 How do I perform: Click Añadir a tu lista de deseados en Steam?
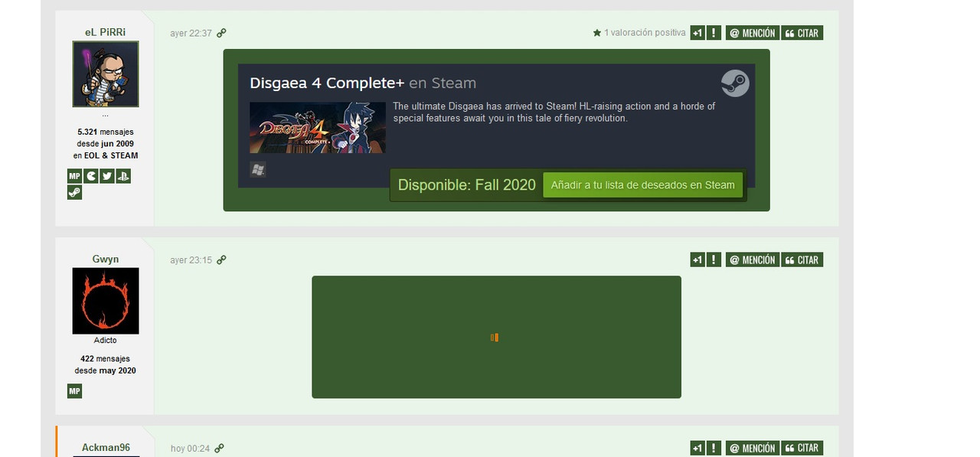[643, 184]
